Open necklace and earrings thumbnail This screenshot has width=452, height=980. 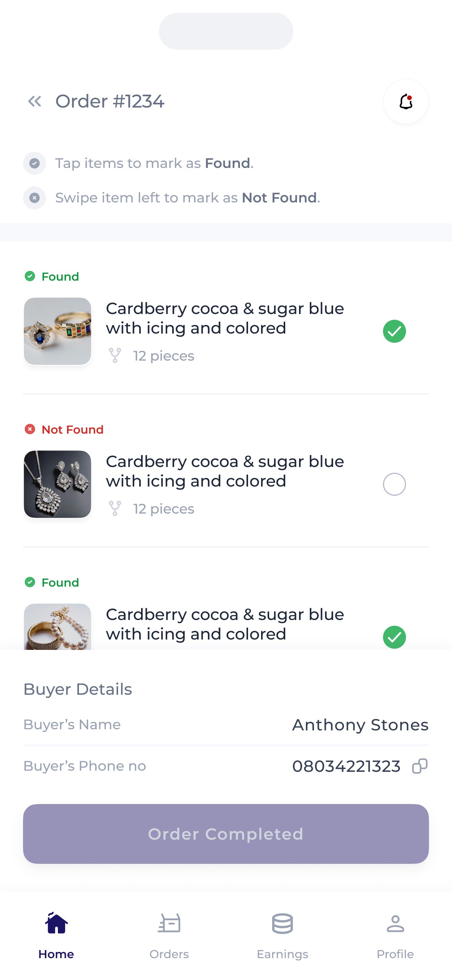point(58,484)
